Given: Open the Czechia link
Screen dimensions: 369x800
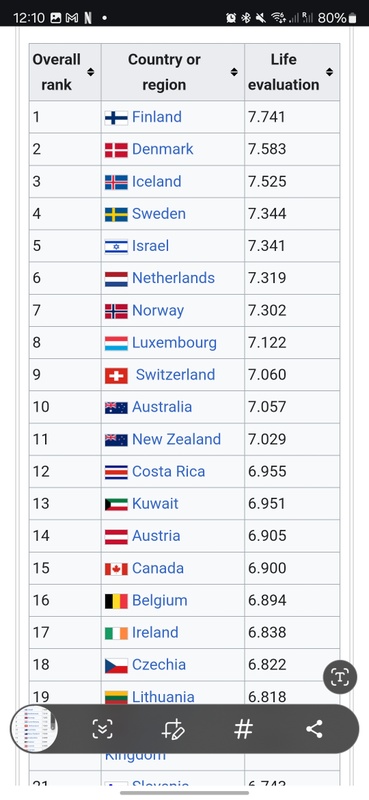Looking at the screenshot, I should (159, 664).
